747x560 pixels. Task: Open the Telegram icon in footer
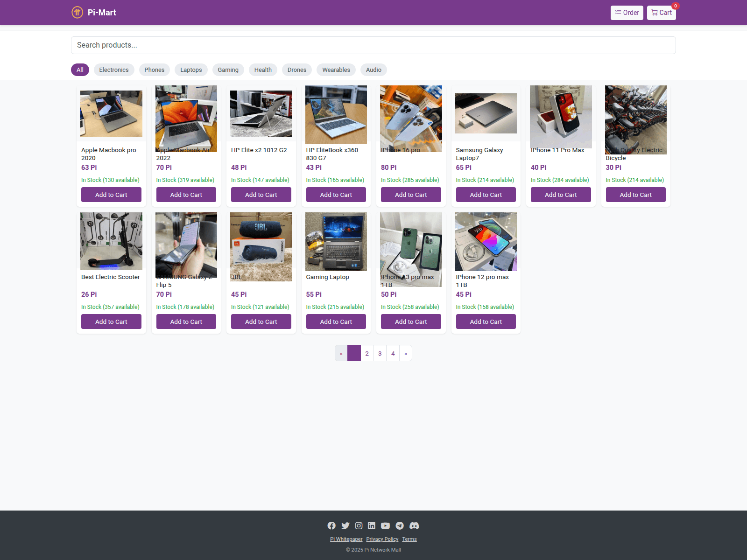click(400, 525)
